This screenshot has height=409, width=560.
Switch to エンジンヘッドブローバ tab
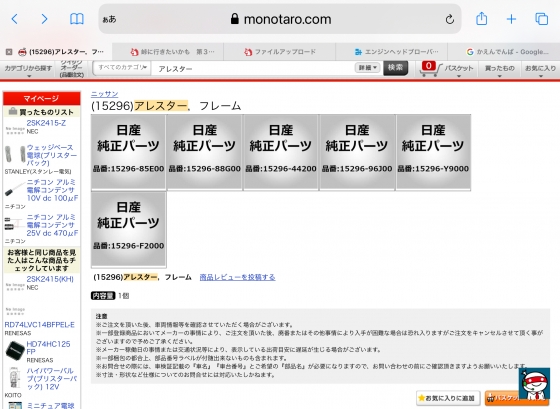(392, 52)
